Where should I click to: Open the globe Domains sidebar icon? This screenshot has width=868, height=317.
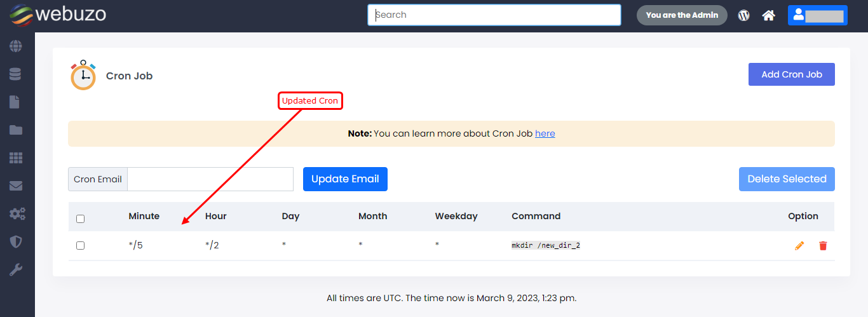click(15, 46)
